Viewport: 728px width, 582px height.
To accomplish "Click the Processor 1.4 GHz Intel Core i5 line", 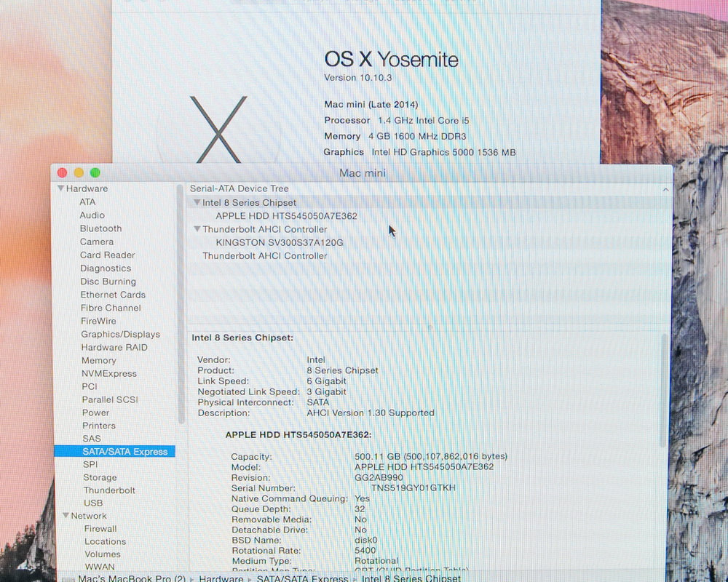I will pyautogui.click(x=397, y=120).
